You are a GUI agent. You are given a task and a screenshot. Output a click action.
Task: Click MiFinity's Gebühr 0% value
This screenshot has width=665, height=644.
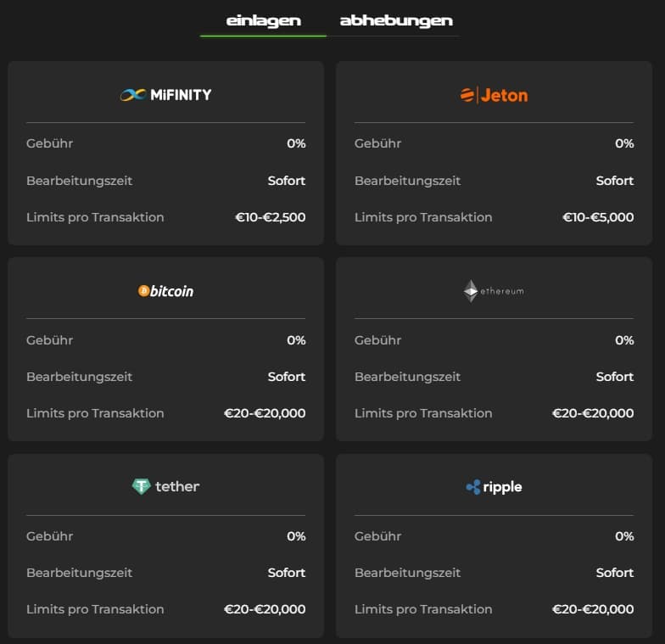point(296,143)
